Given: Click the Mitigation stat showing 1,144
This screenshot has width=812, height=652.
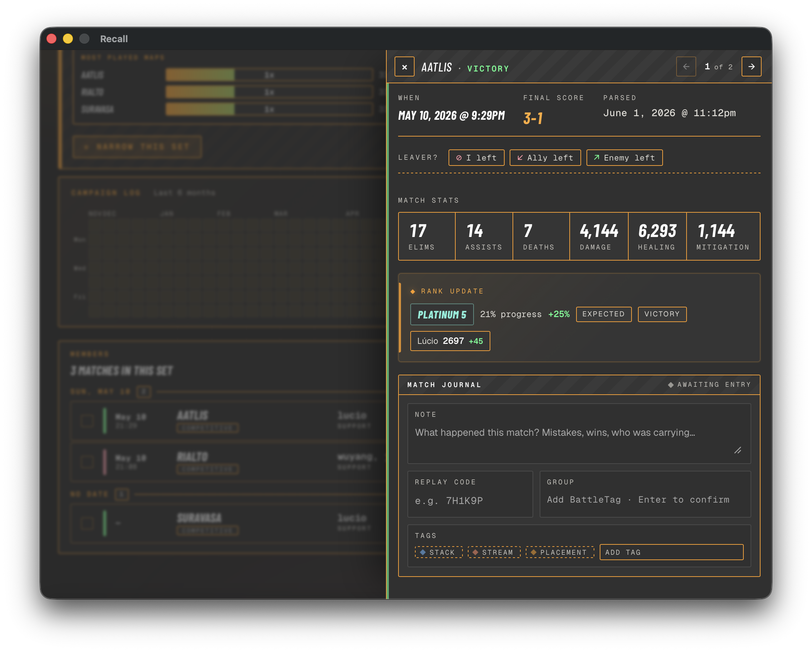Looking at the screenshot, I should tap(723, 236).
